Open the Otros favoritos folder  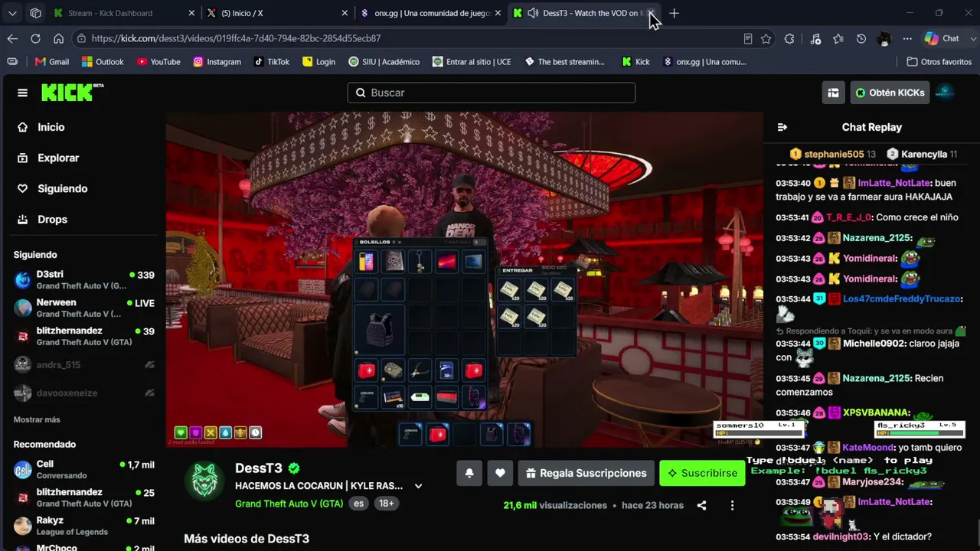point(939,62)
